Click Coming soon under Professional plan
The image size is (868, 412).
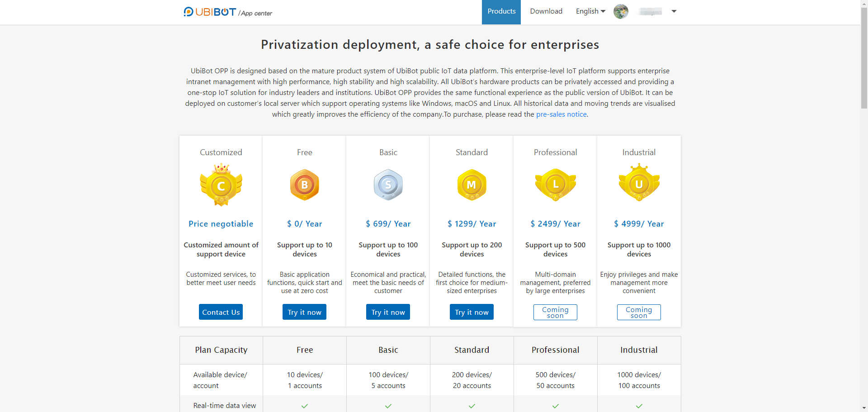[x=556, y=312]
